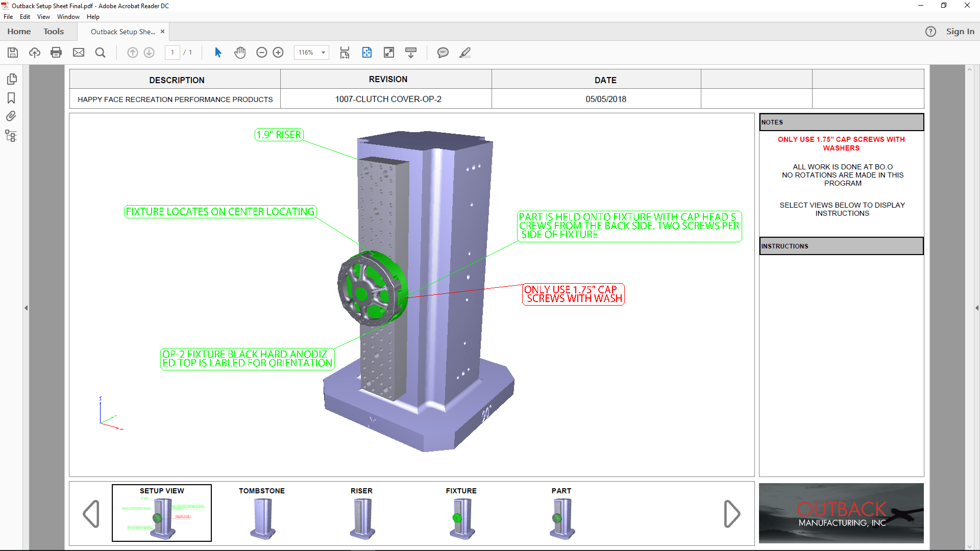The height and width of the screenshot is (551, 980).
Task: Open the View menu
Action: (x=43, y=17)
